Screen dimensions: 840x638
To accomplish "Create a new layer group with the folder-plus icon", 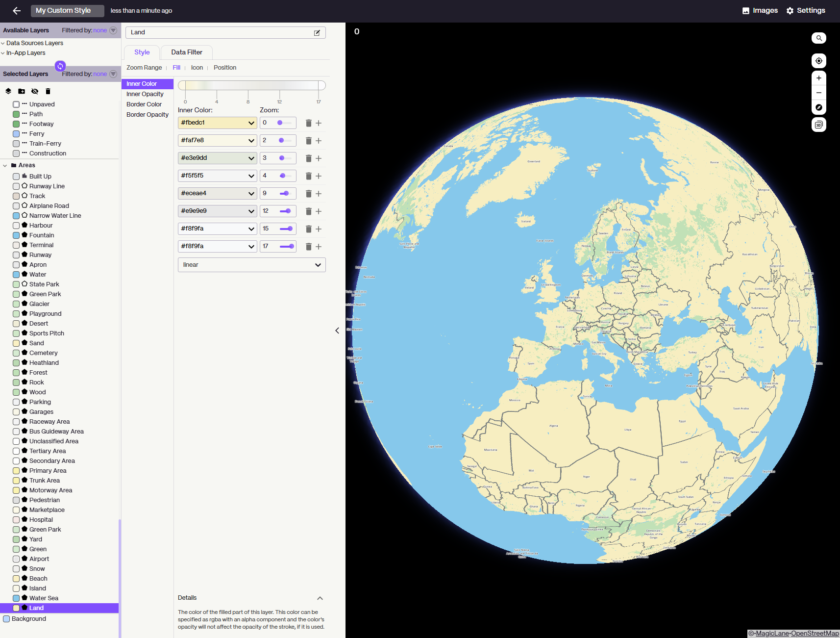I will [x=21, y=91].
